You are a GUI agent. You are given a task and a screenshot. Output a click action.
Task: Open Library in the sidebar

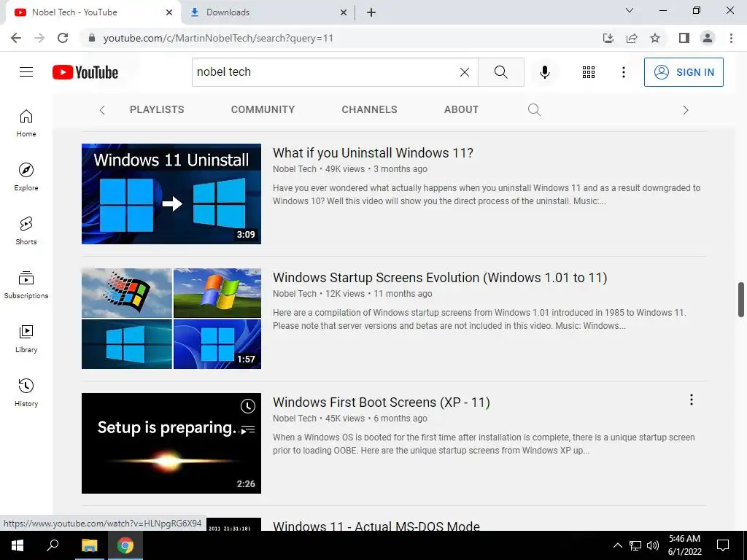click(x=26, y=338)
